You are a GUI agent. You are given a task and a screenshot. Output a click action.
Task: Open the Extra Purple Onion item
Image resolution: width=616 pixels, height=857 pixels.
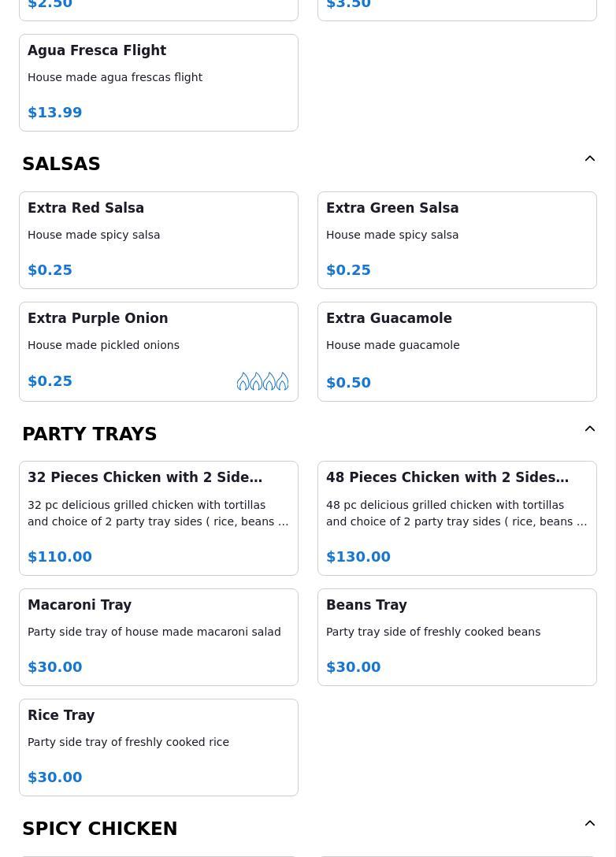pyautogui.click(x=158, y=351)
